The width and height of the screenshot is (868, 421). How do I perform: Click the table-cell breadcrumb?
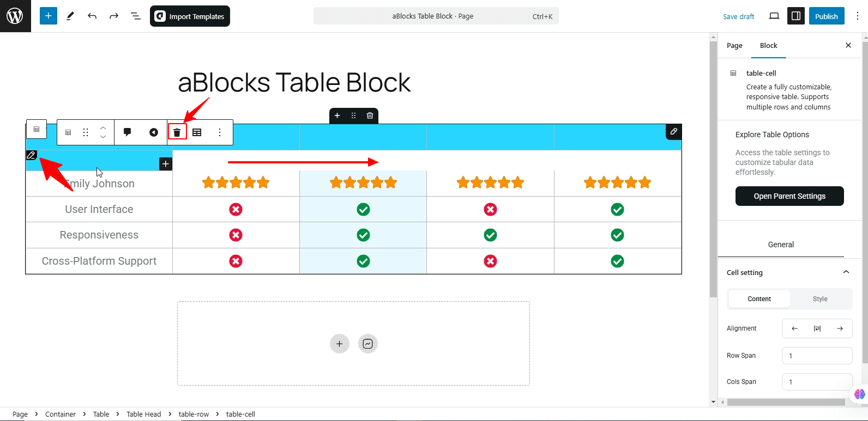[240, 414]
